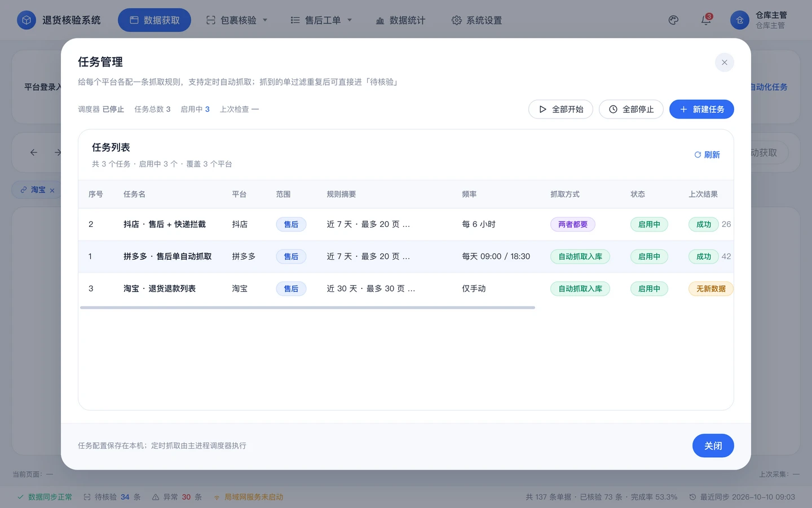
Task: Click 局域网服务未启动 warning in status bar
Action: [x=248, y=497]
